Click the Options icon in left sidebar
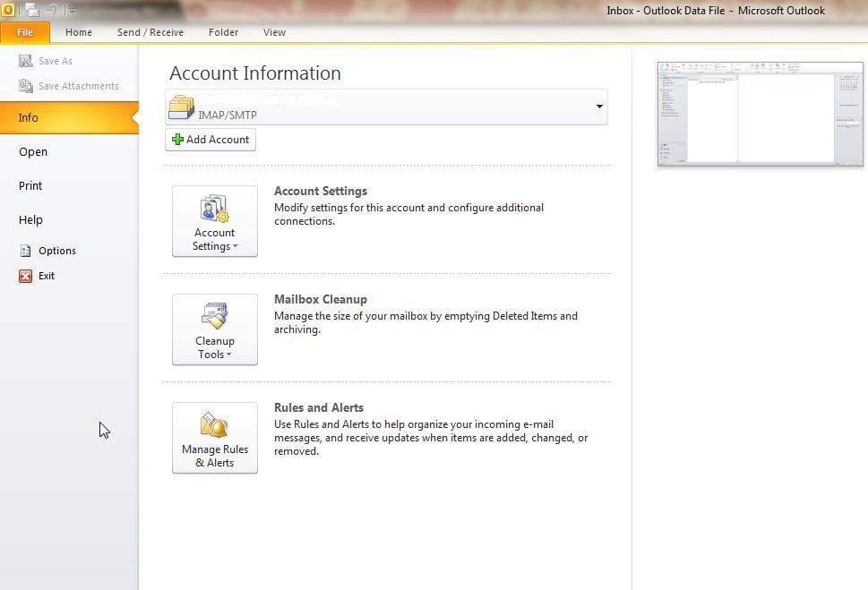The image size is (868, 590). (25, 251)
